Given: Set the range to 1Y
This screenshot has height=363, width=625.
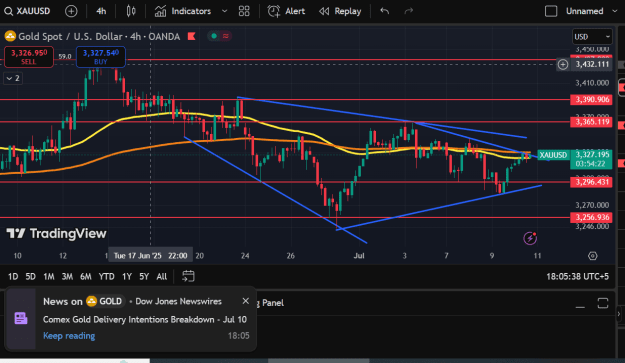Looking at the screenshot, I should [x=127, y=277].
